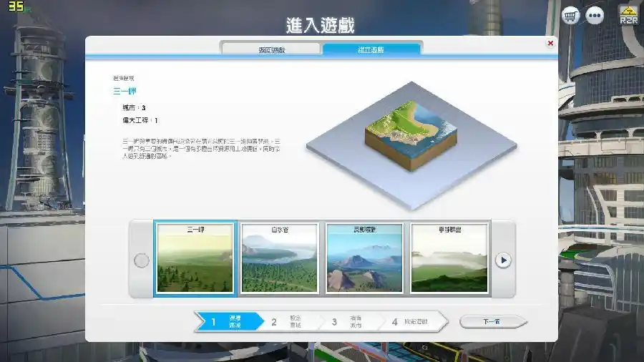Click the left round scroll button in carousel
The image size is (644, 362).
[142, 260]
